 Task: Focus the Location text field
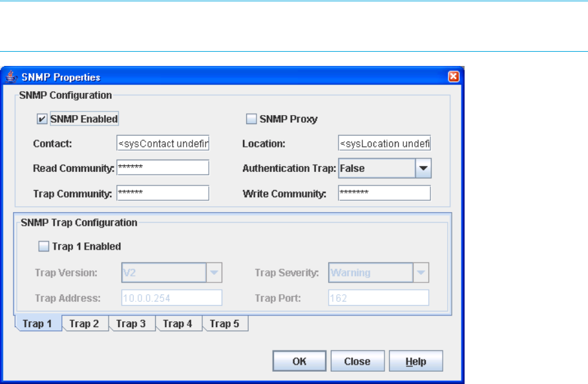click(x=384, y=144)
